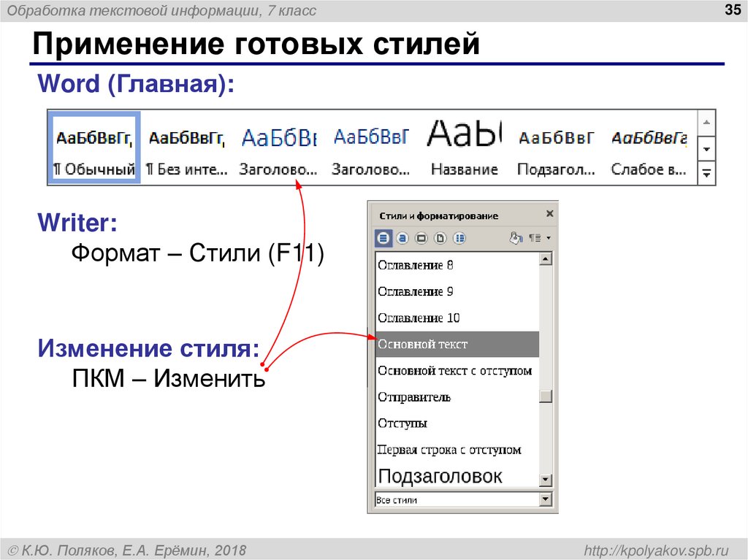
Task: Click scroll down arrow of styles list
Action: coord(545,480)
